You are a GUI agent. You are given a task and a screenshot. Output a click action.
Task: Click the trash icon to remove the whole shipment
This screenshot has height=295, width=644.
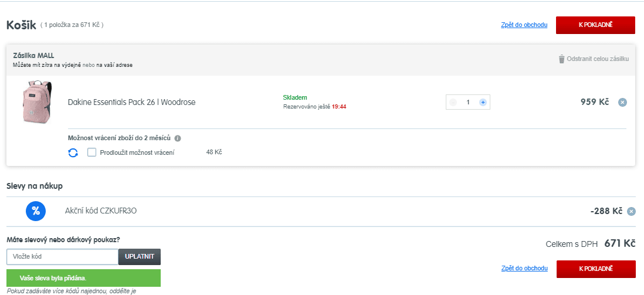click(x=561, y=59)
